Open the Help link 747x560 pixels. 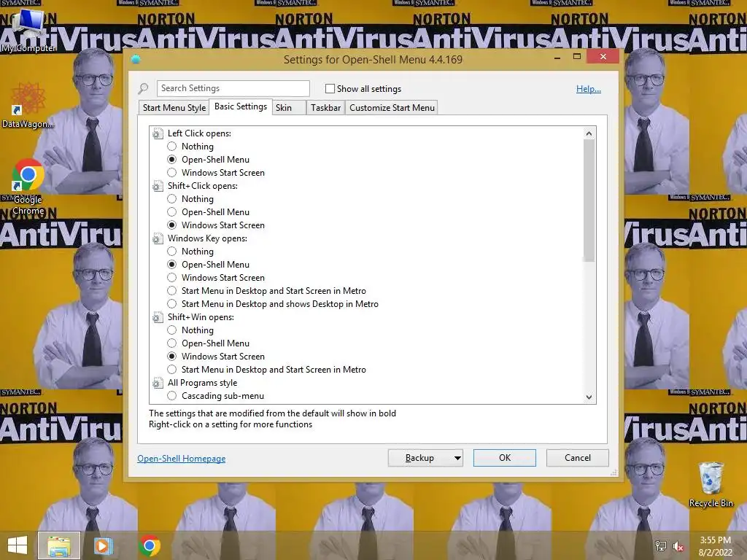[x=589, y=89]
